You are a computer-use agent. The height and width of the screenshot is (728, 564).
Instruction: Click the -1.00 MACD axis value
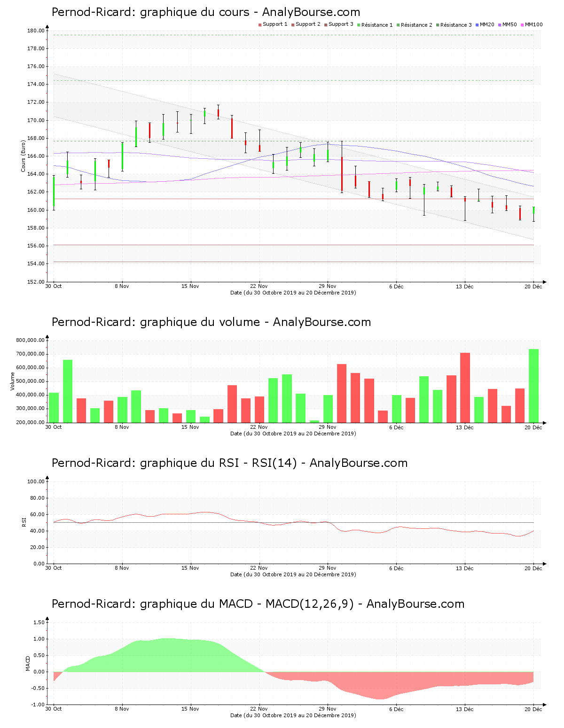click(38, 705)
